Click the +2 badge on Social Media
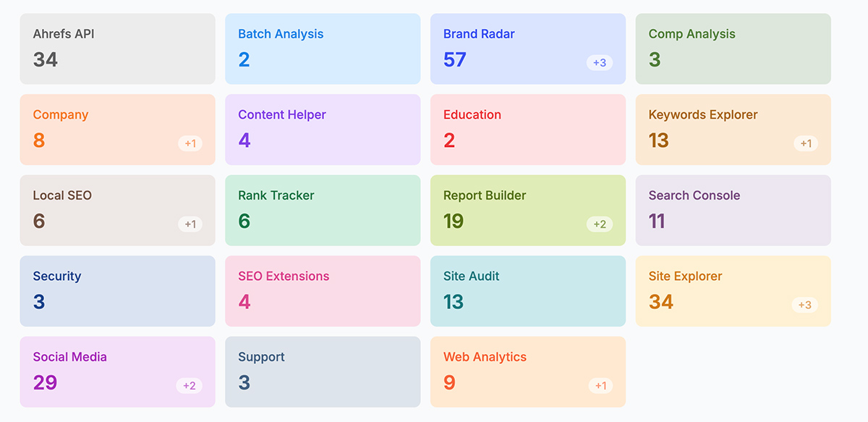This screenshot has height=422, width=868. point(190,386)
